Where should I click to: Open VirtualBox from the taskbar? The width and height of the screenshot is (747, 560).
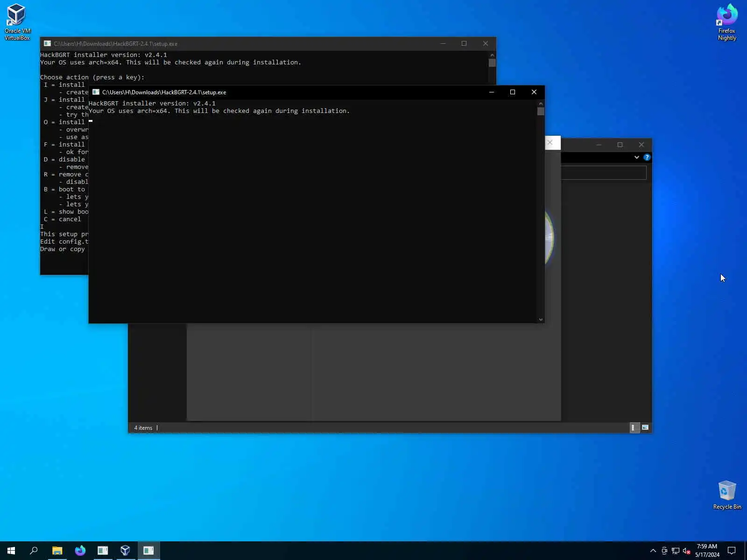125,551
